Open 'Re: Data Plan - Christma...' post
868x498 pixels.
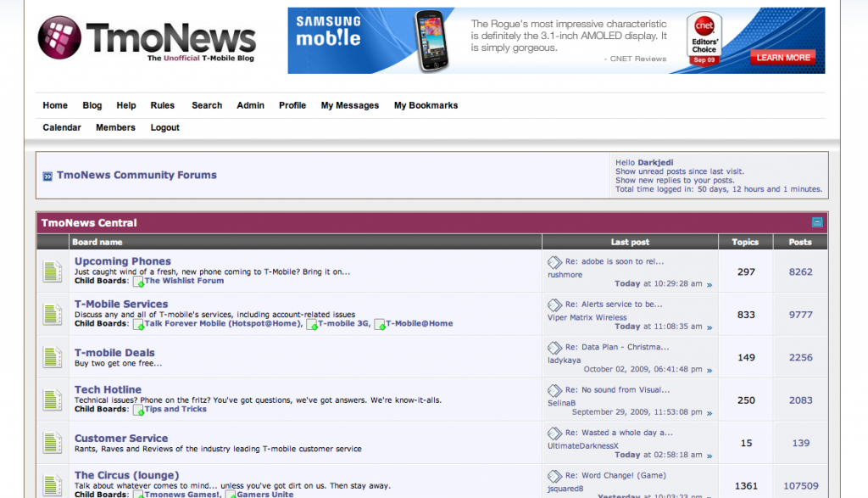(x=617, y=347)
